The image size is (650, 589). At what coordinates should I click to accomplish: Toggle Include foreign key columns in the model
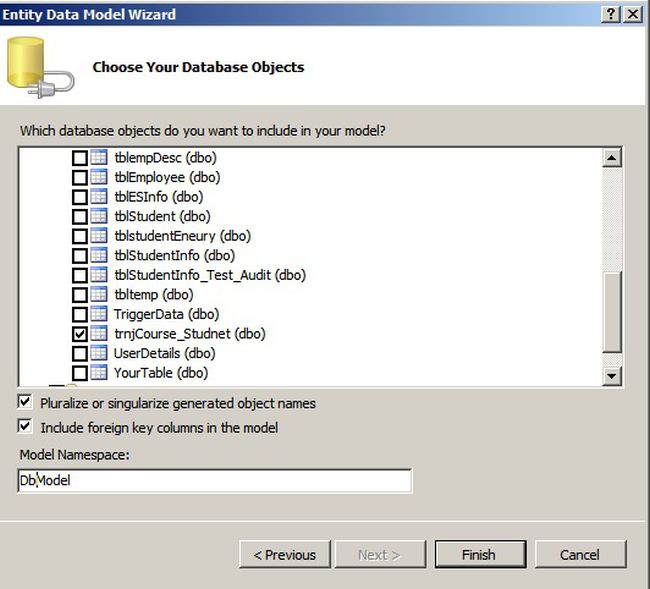click(25, 426)
